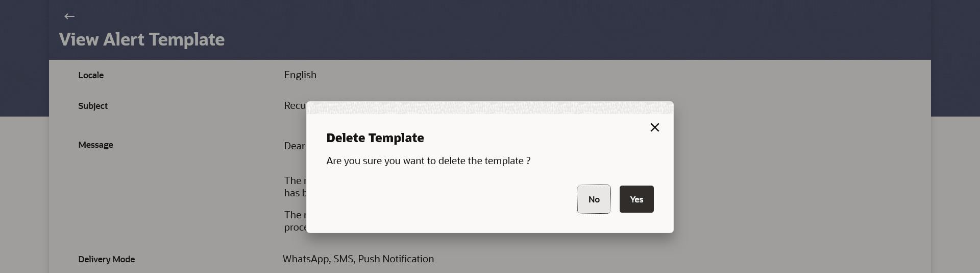Image resolution: width=980 pixels, height=273 pixels.
Task: Click the message paragraph ending "has b"
Action: pyautogui.click(x=293, y=187)
